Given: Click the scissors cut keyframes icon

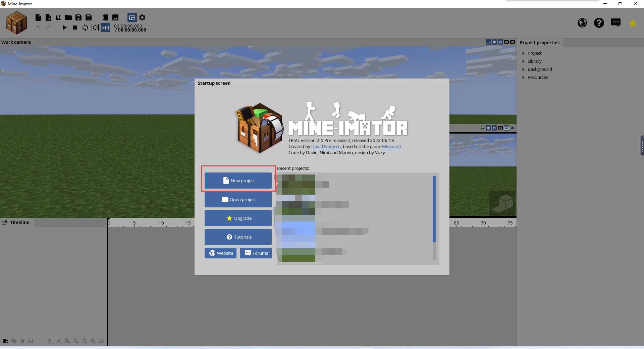Looking at the screenshot, I should (x=76, y=341).
